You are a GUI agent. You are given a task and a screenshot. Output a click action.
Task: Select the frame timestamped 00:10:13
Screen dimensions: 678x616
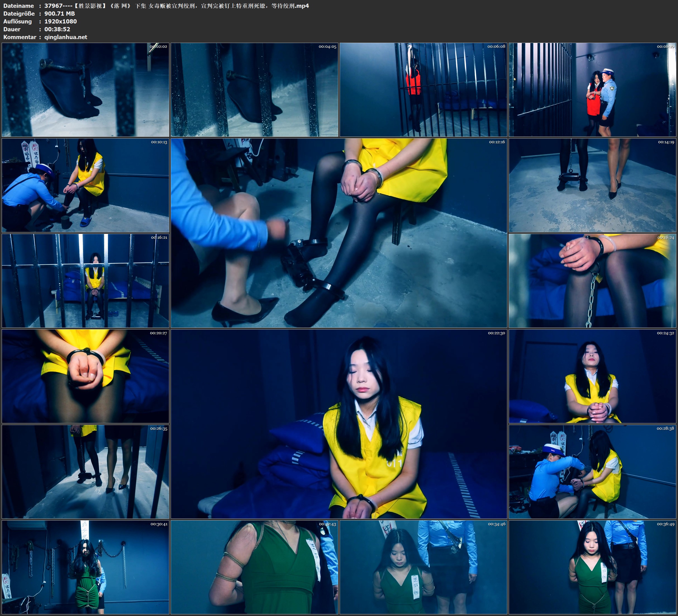(x=85, y=185)
